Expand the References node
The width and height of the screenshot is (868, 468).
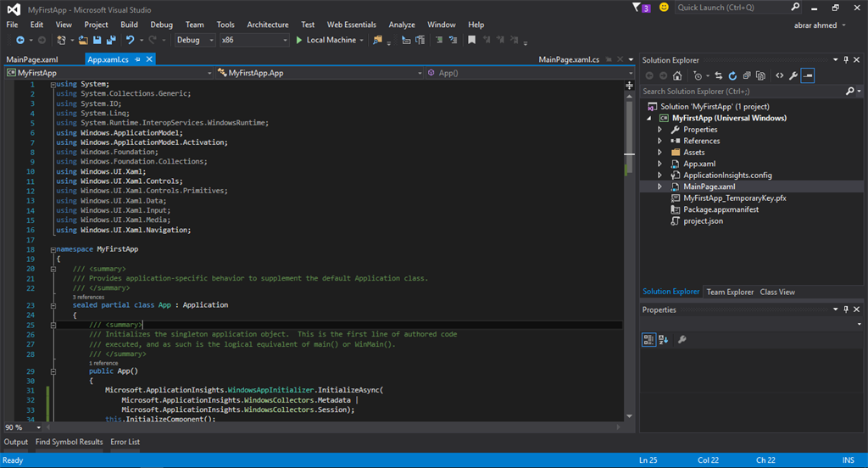click(660, 142)
